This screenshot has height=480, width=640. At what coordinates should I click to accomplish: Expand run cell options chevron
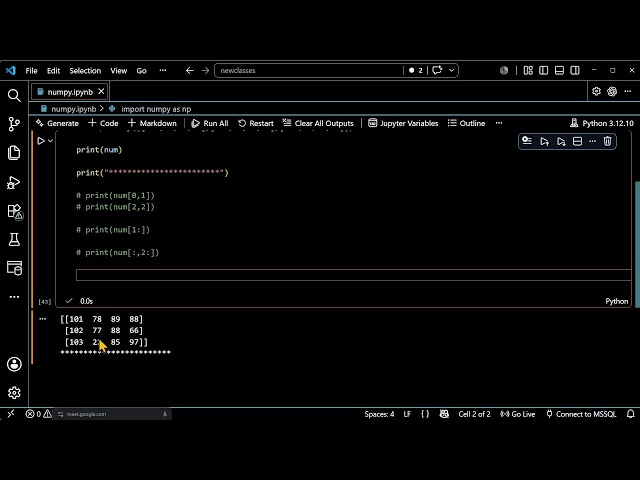[x=51, y=141]
